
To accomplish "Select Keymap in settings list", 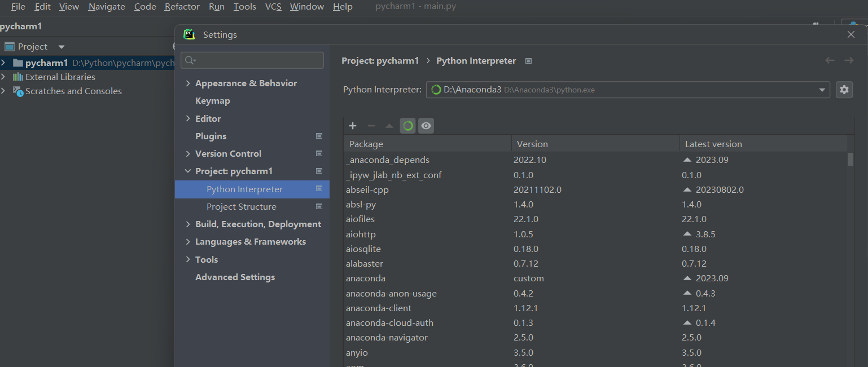I will pos(213,100).
